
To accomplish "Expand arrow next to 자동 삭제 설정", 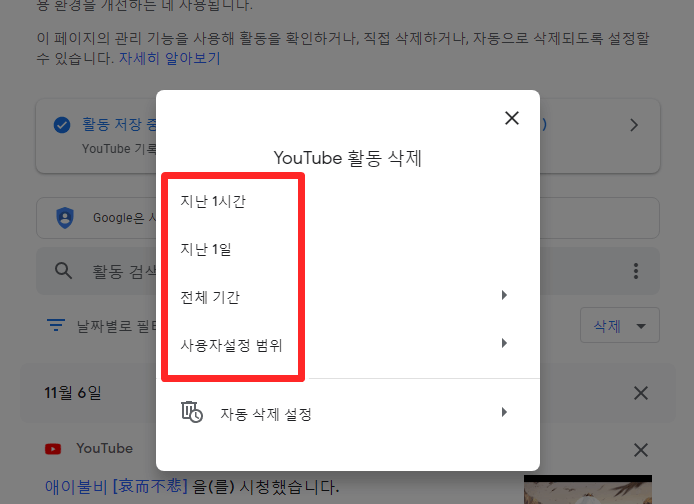I will [504, 412].
